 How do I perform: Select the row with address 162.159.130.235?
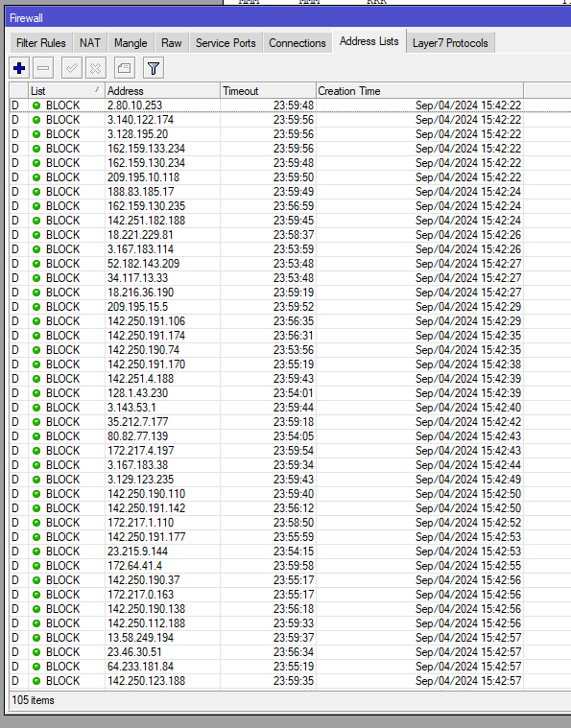coord(290,206)
